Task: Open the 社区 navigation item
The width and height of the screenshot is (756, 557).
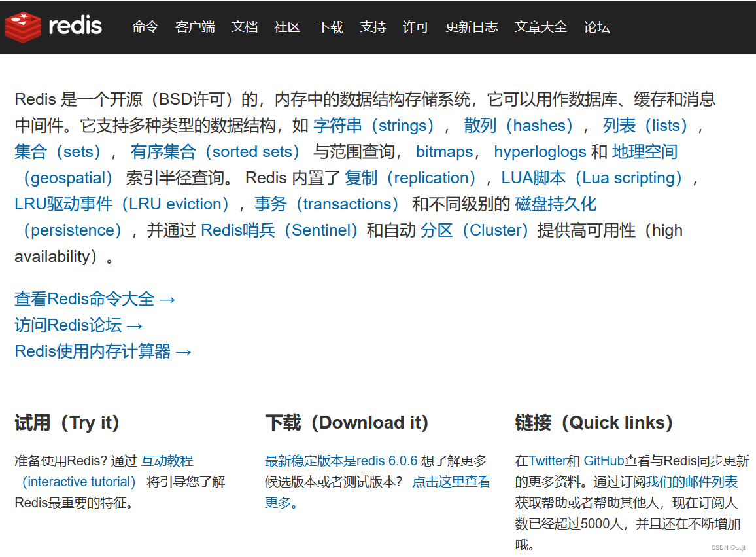Action: (287, 27)
